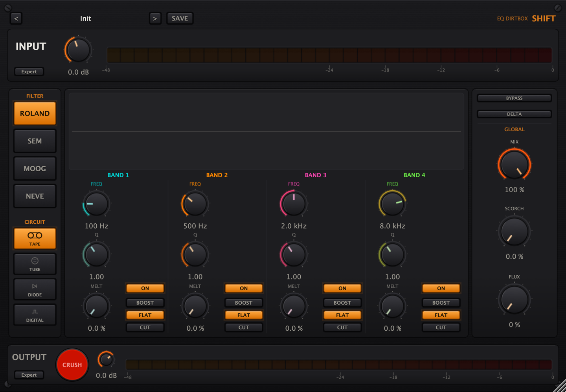Click Band 3 MELT knob

point(294,306)
